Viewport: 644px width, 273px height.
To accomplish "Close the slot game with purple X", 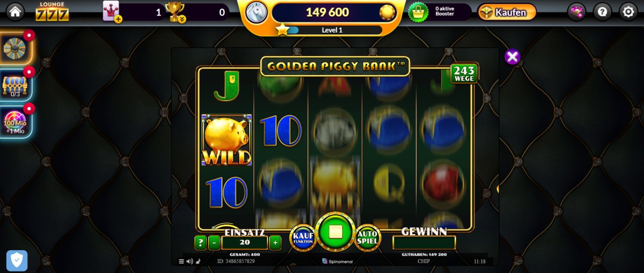I will pyautogui.click(x=513, y=57).
